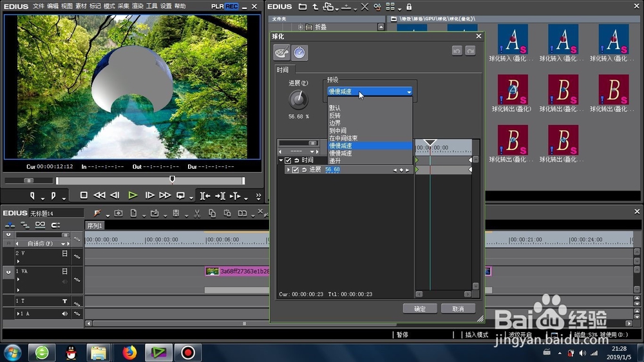This screenshot has width=644, height=362.
Task: Toggle audio mute on track 1 A
Action: tap(64, 314)
